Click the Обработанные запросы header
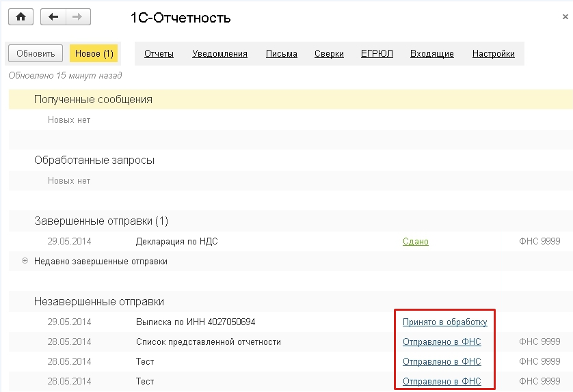The height and width of the screenshot is (392, 573). click(94, 160)
